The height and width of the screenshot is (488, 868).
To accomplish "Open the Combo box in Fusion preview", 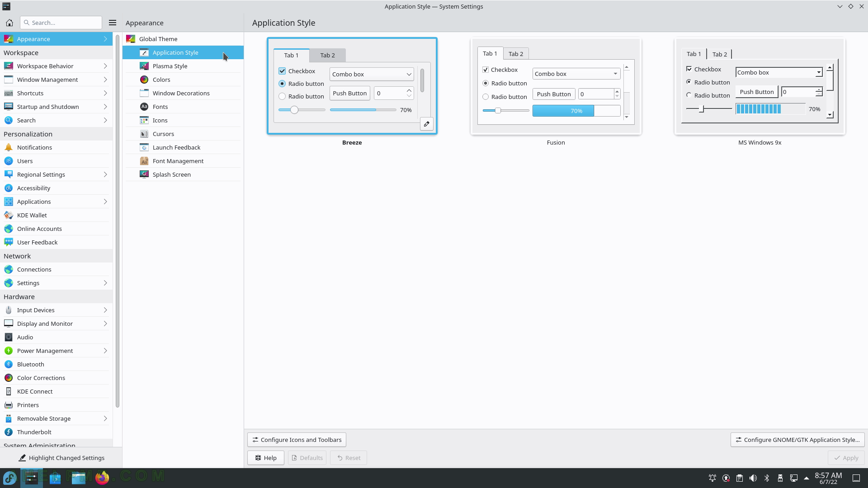I will click(576, 74).
